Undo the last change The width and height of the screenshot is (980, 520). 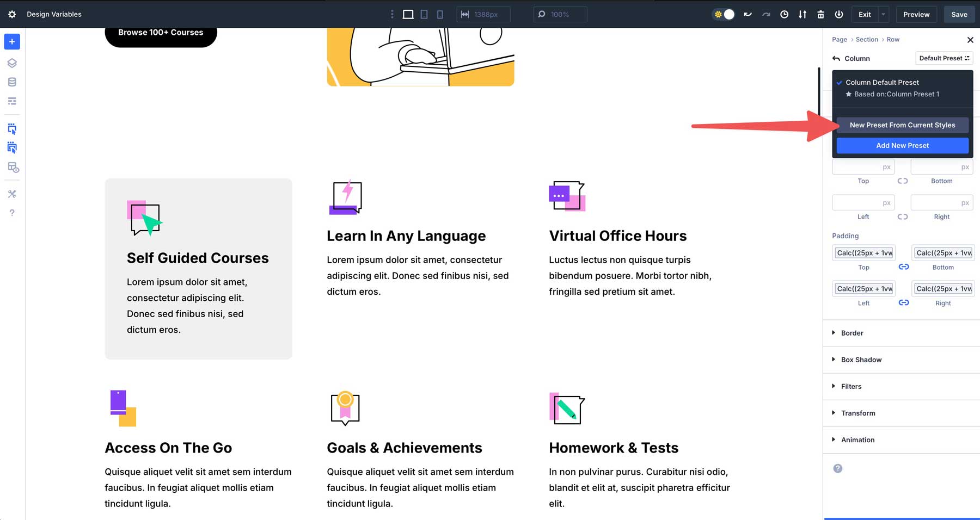[x=746, y=14]
